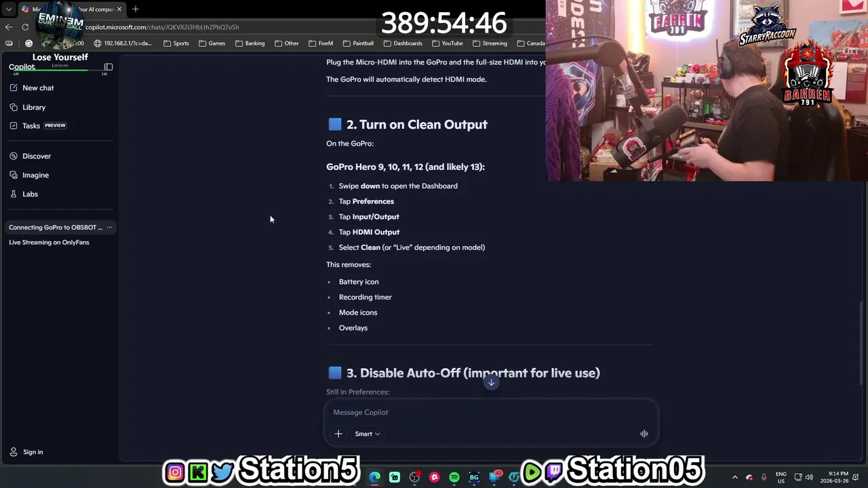The image size is (868, 488).
Task: Open the BG app in taskbar
Action: [x=474, y=477]
